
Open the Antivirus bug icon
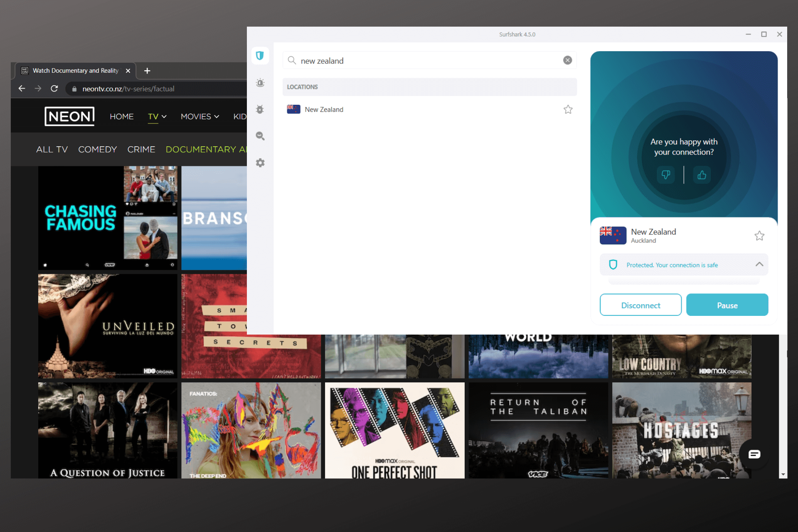click(260, 109)
